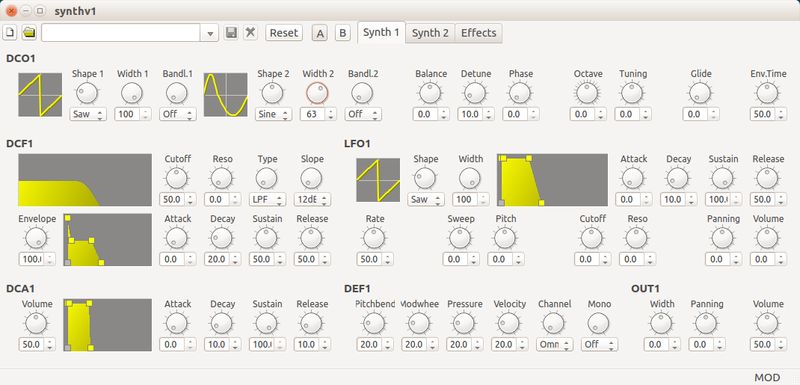Click the DCF1 filter response graph
Image resolution: width=800 pixels, height=385 pixels.
point(85,180)
